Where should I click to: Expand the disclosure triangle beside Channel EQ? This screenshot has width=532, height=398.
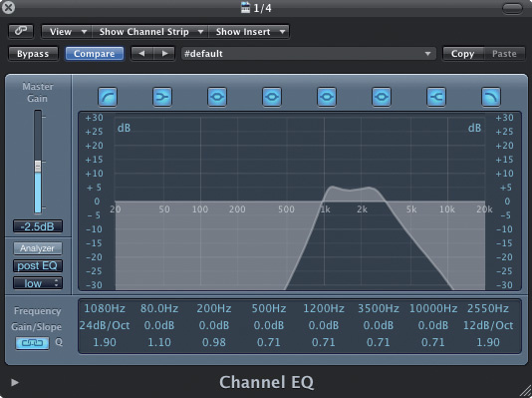click(15, 382)
